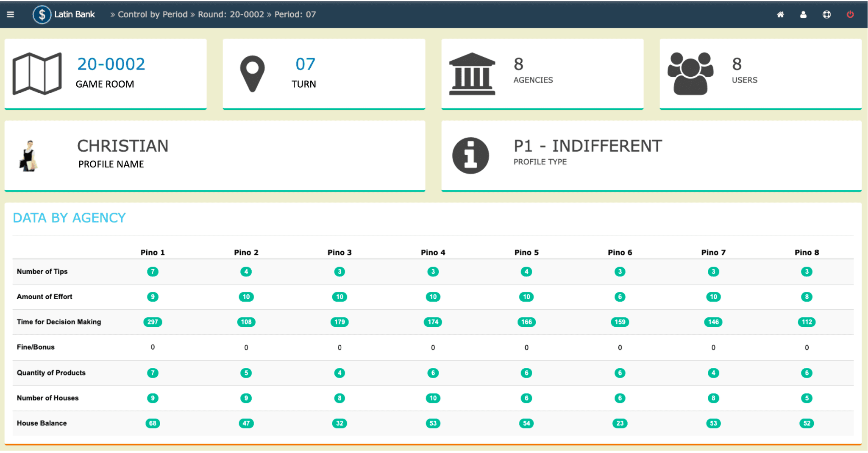Click Pino 1 house balance badge 68

(x=153, y=423)
